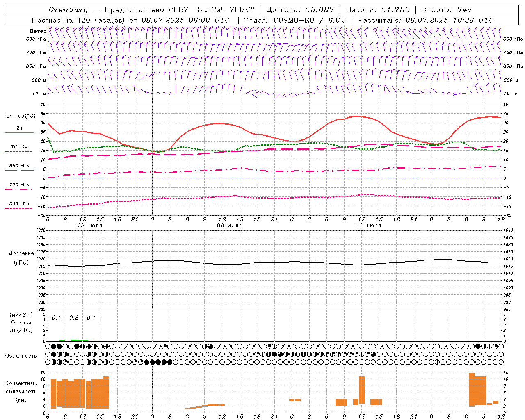Image resolution: width=525 pixels, height=420 pixels.
Task: Click the 0.3 precipitation amount value
Action: [74, 318]
